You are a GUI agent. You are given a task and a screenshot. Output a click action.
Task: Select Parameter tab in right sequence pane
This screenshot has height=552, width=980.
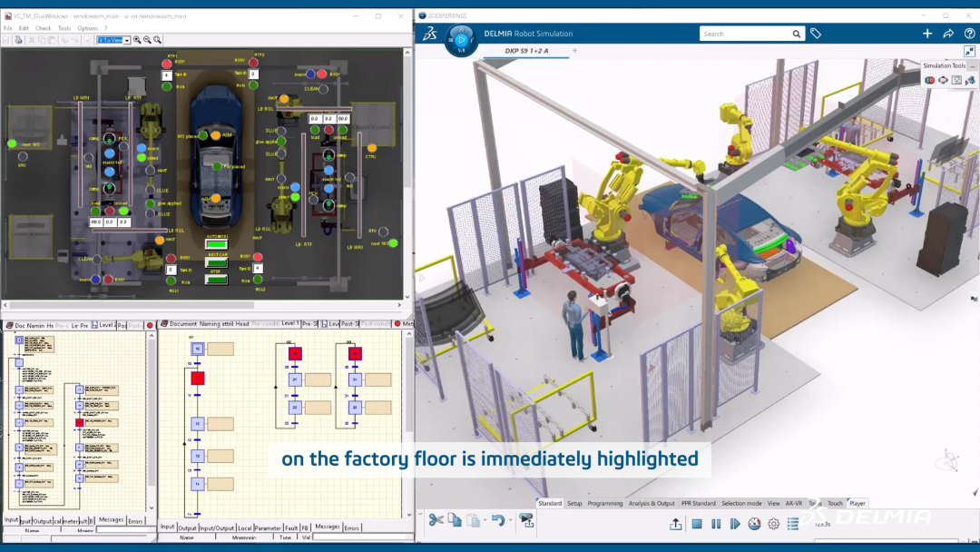tap(268, 527)
